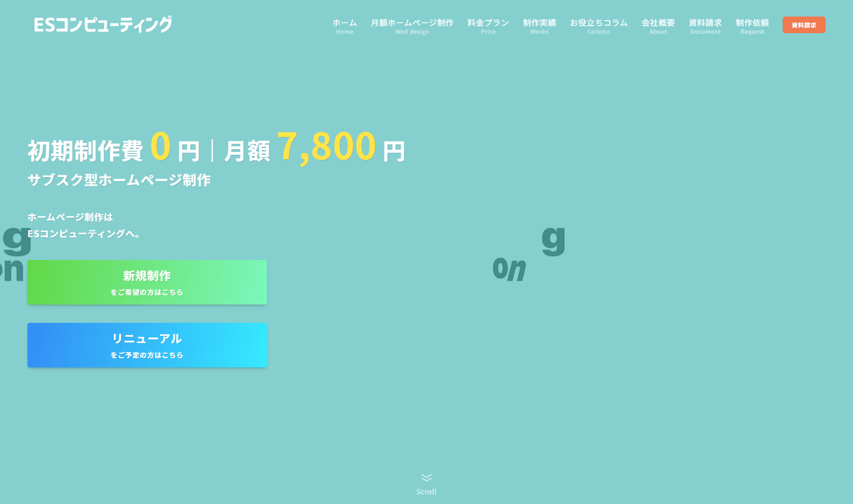
Task: Click the ホームページ制作は intro text
Action: click(x=70, y=217)
